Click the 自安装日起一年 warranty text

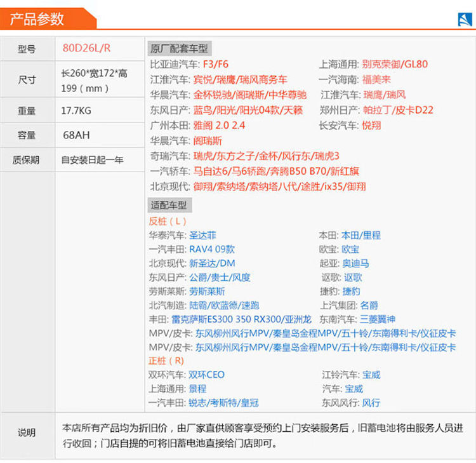pyautogui.click(x=92, y=160)
